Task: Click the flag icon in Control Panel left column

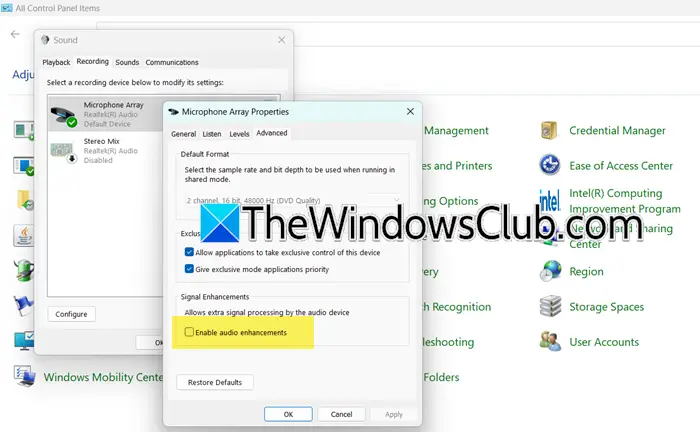Action: (24, 306)
